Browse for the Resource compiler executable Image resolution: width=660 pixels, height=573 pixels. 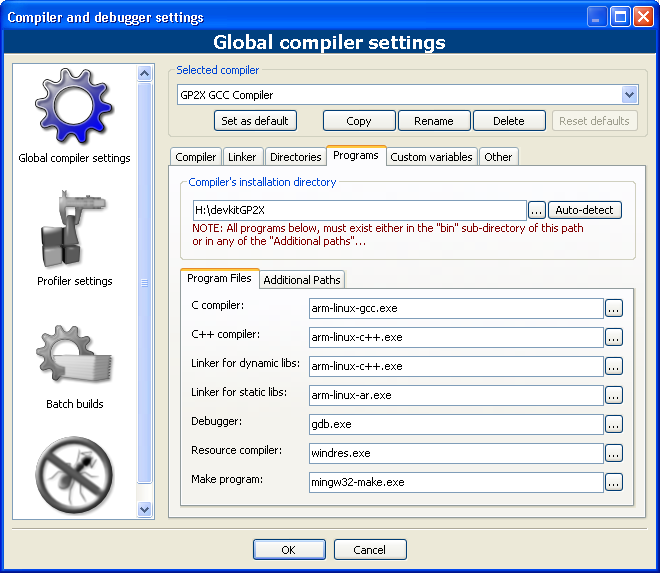[x=614, y=453]
